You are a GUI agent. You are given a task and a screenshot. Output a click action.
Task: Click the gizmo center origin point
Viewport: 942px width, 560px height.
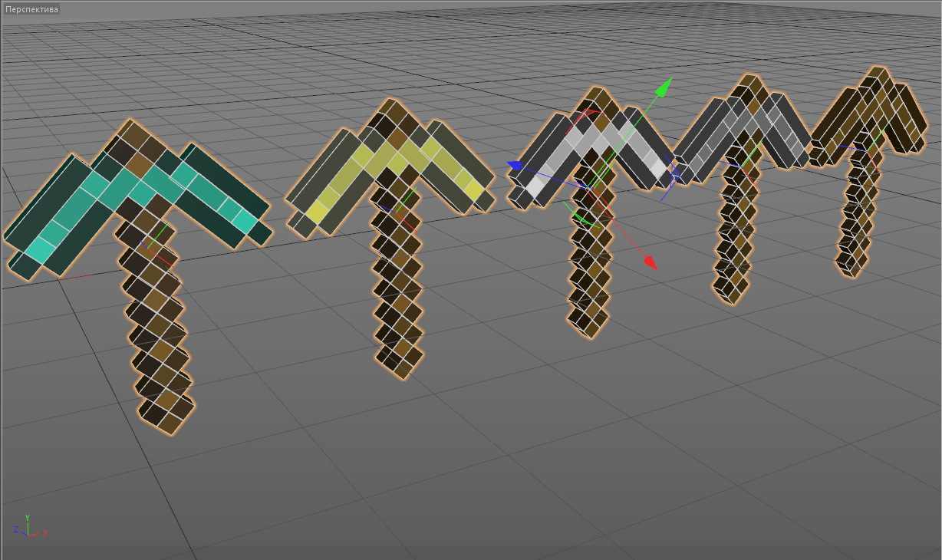[x=588, y=188]
